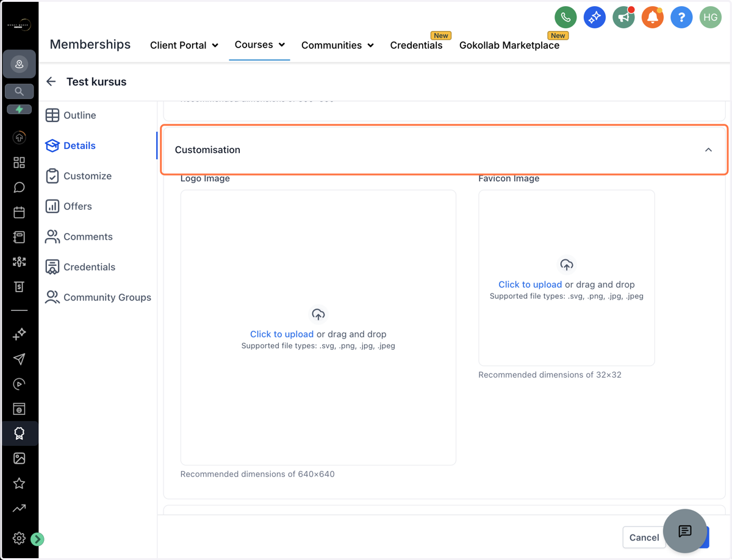
Task: Open reputation star icon
Action: click(19, 483)
